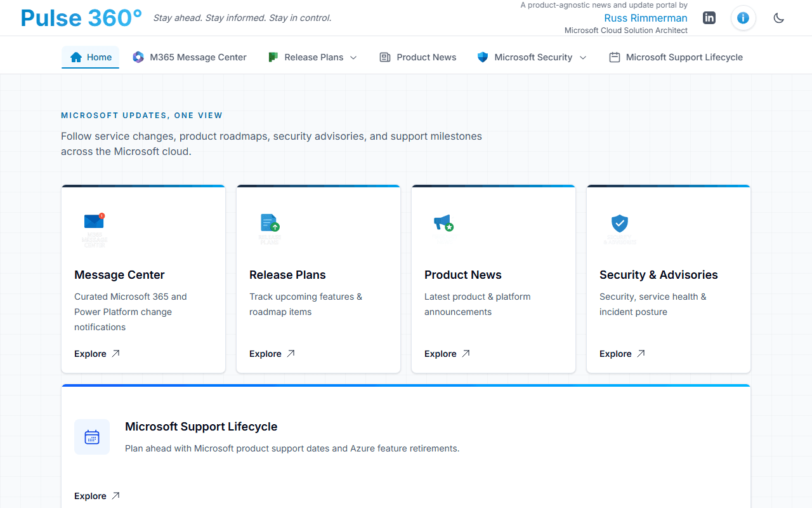Screen dimensions: 812x508
Task: Click the blue info icon button
Action: pos(743,18)
